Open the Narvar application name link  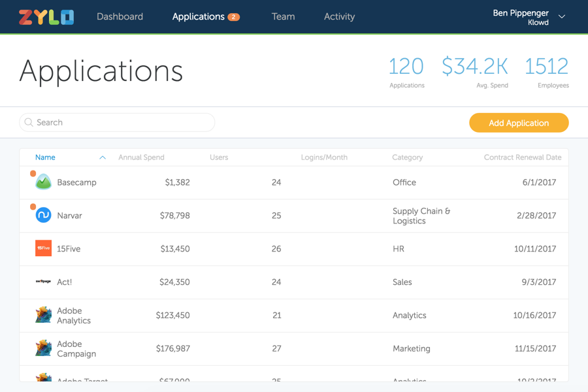point(69,216)
